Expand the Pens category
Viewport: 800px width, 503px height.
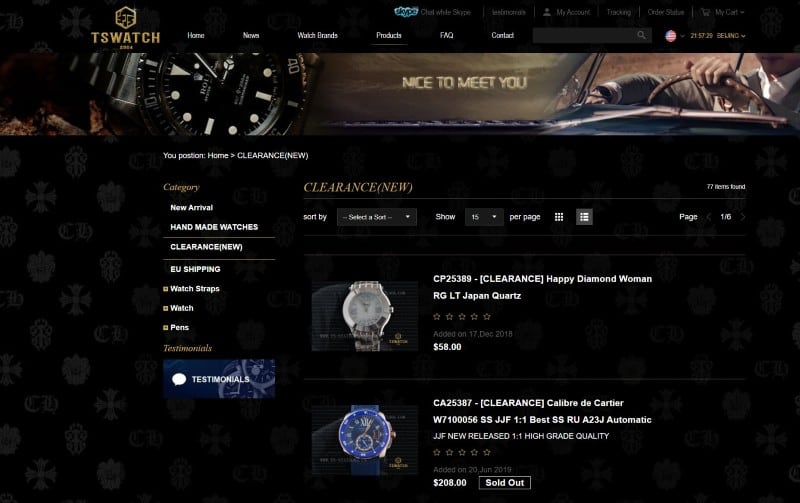pos(165,328)
